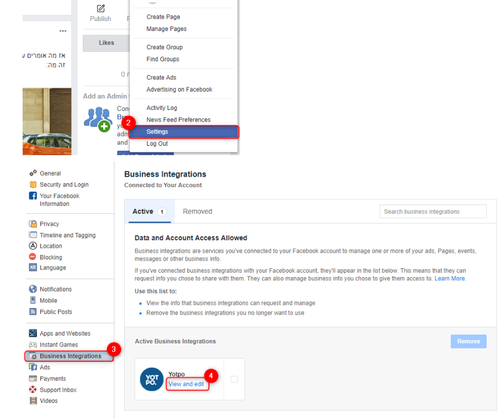Follow the Learn More link
Screen dimensions: 500x419
pyautogui.click(x=450, y=278)
